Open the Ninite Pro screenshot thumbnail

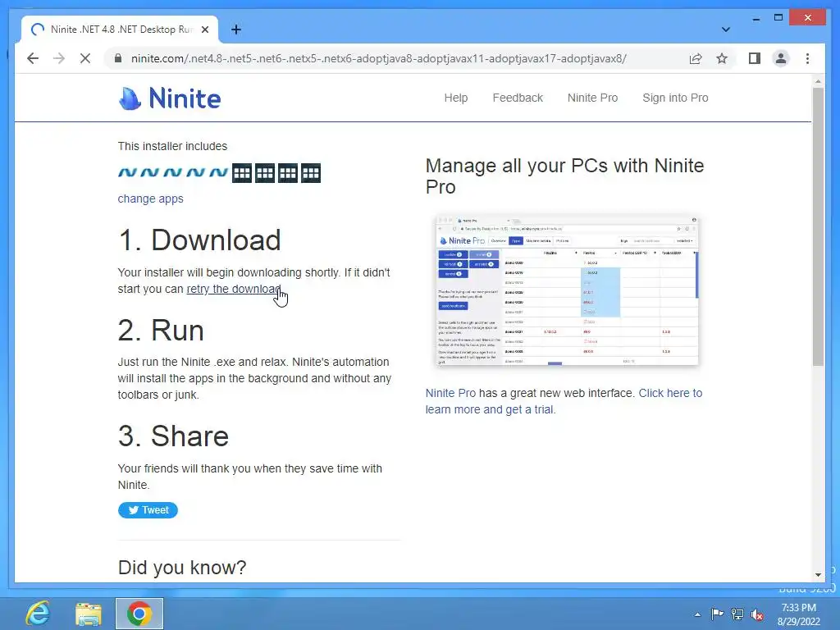(x=568, y=291)
